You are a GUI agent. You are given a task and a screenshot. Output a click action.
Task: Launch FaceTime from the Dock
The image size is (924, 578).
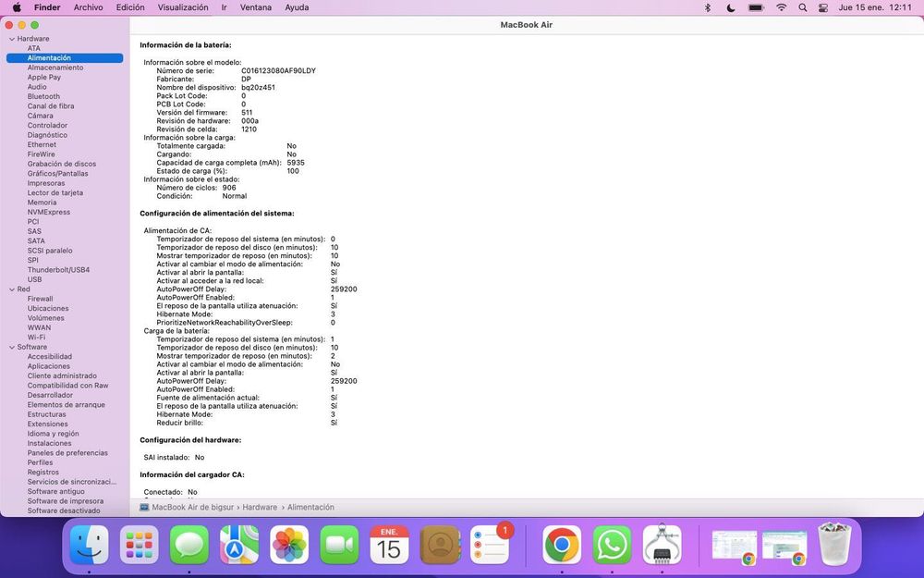click(x=339, y=545)
